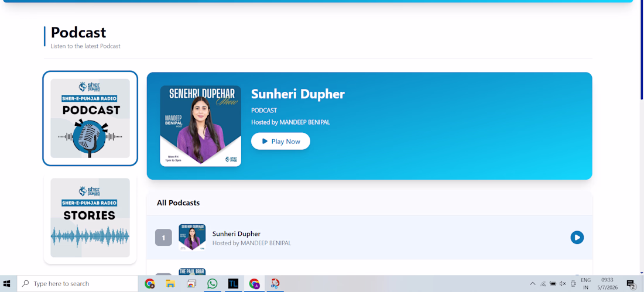Image resolution: width=644 pixels, height=292 pixels.
Task: Open the Windows Start menu
Action: pos(7,283)
